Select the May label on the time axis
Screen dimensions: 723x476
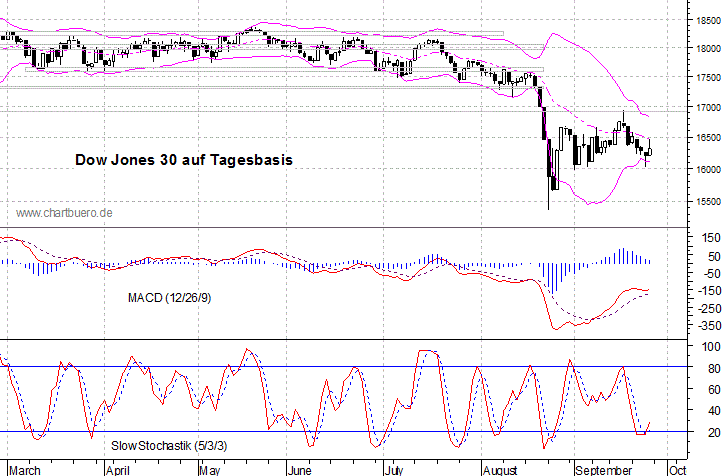[x=209, y=470]
